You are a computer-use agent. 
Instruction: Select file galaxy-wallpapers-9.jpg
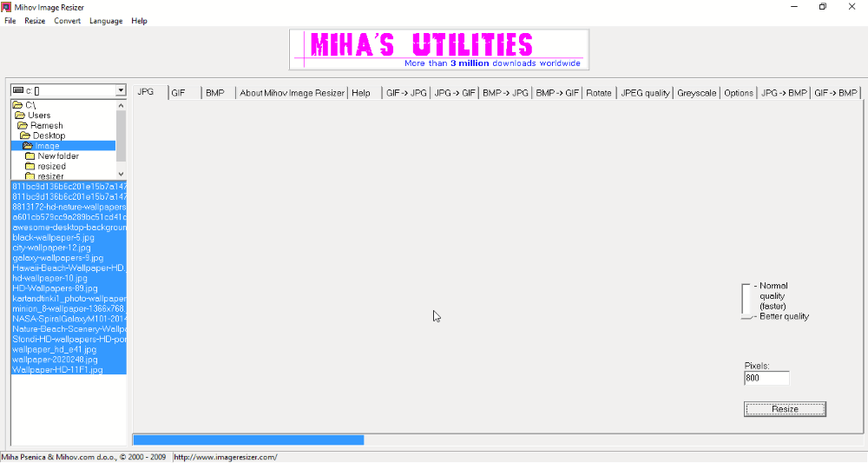(x=69, y=257)
